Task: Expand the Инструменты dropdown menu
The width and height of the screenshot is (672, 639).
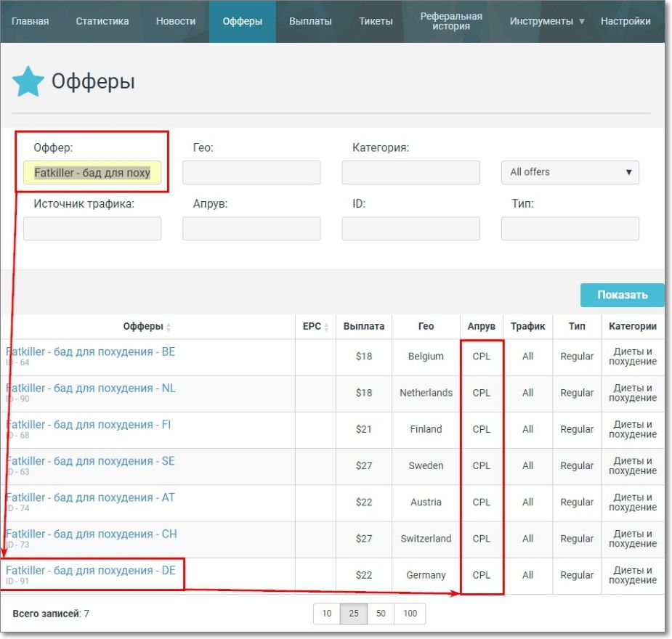Action: pos(547,21)
